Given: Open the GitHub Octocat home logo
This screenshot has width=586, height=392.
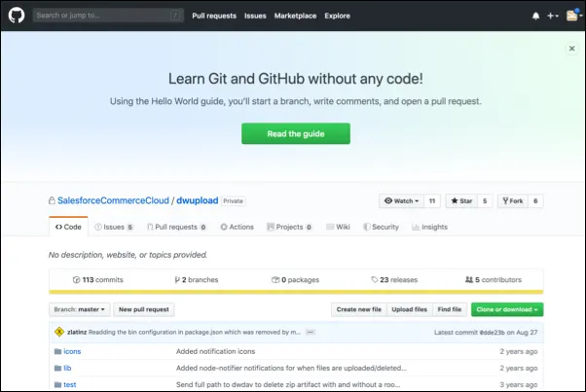Looking at the screenshot, I should [17, 16].
